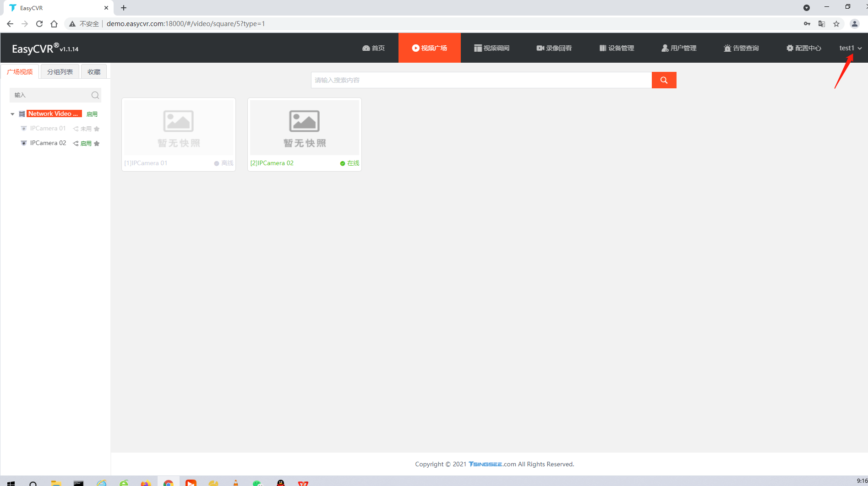Click the magnifier icon in sidebar search
Viewport: 868px width, 486px height.
pyautogui.click(x=95, y=95)
